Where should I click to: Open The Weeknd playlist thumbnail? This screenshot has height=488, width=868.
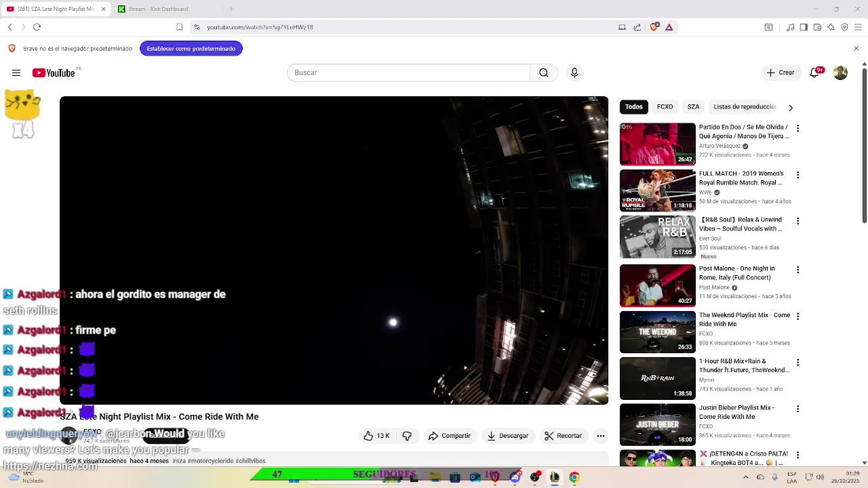tap(658, 331)
